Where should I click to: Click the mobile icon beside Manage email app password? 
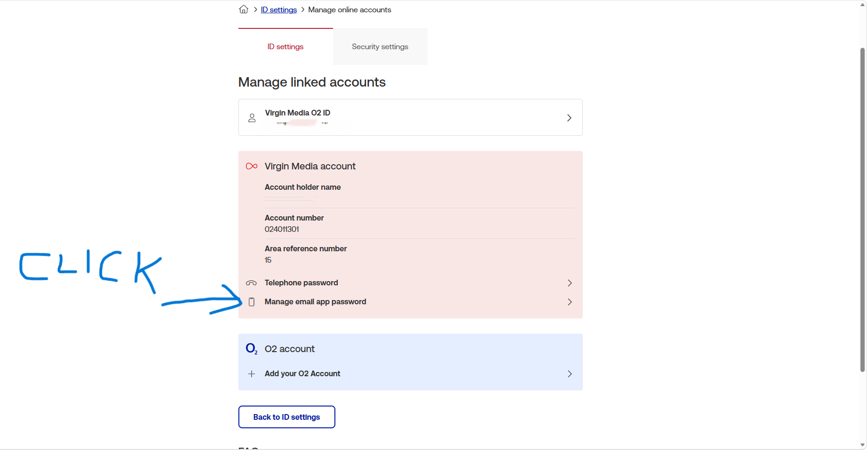[x=252, y=302]
